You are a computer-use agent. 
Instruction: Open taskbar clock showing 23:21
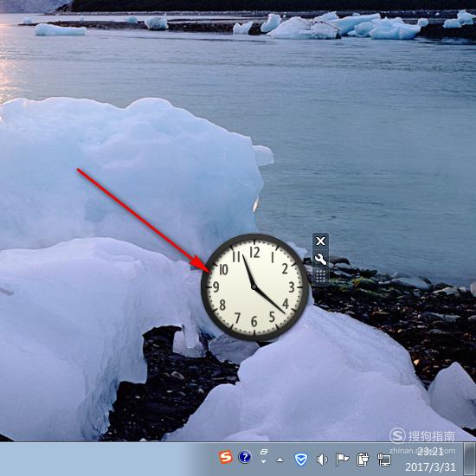[x=430, y=452]
